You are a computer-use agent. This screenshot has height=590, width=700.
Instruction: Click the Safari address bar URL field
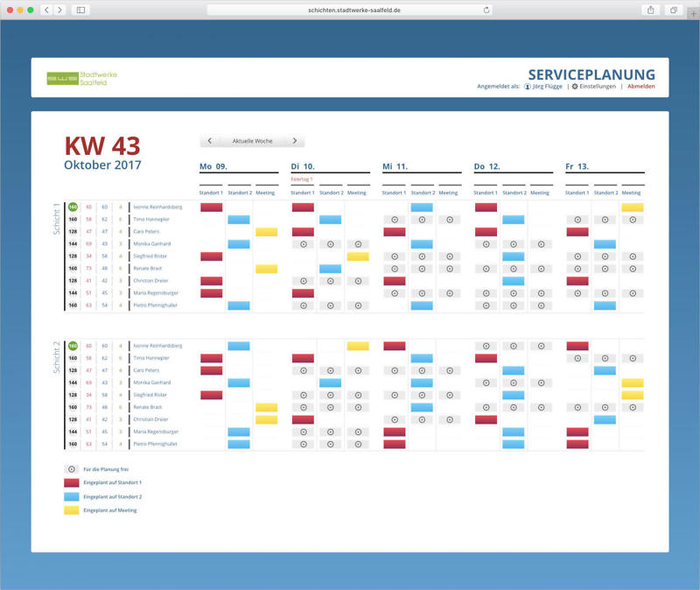(x=348, y=10)
